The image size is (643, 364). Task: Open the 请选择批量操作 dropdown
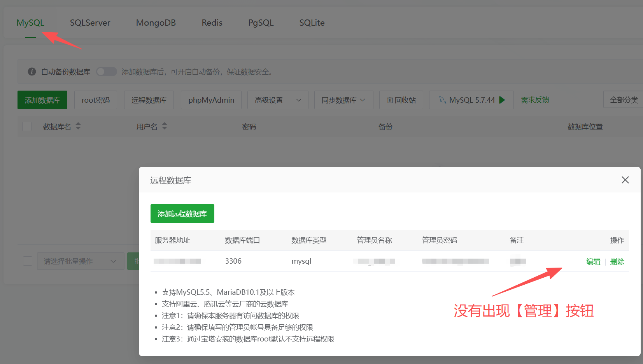pyautogui.click(x=81, y=261)
